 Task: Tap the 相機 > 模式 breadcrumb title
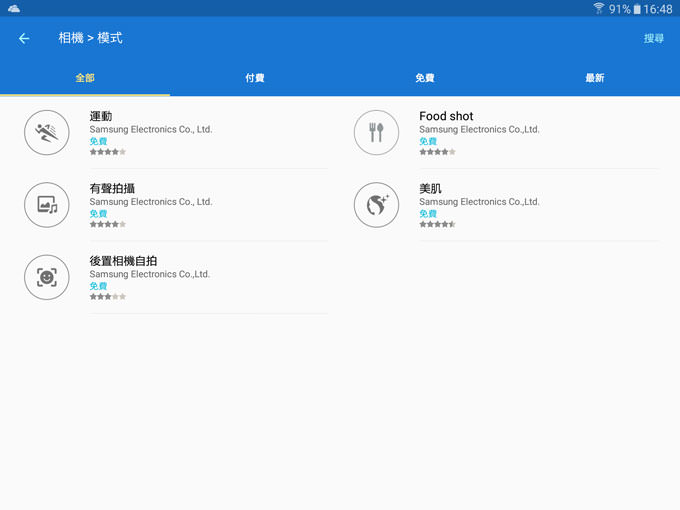[x=91, y=38]
